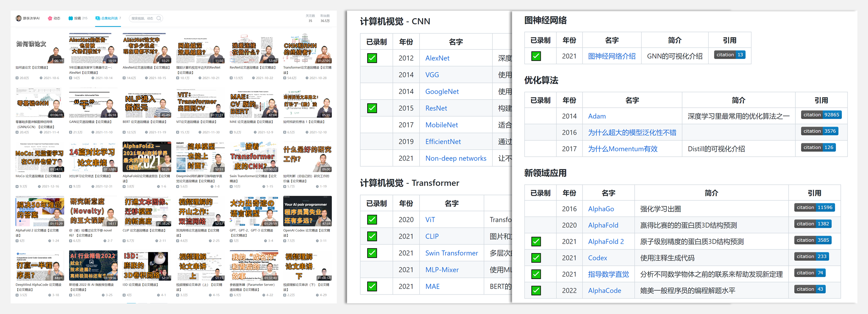The width and height of the screenshot is (868, 314).
Task: Toggle the 图神经网络介绍 row checkbox
Action: click(536, 56)
